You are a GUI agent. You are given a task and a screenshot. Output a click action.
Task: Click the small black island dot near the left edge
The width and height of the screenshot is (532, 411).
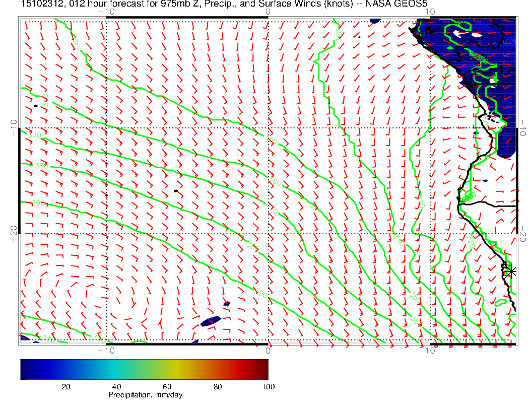(36, 106)
